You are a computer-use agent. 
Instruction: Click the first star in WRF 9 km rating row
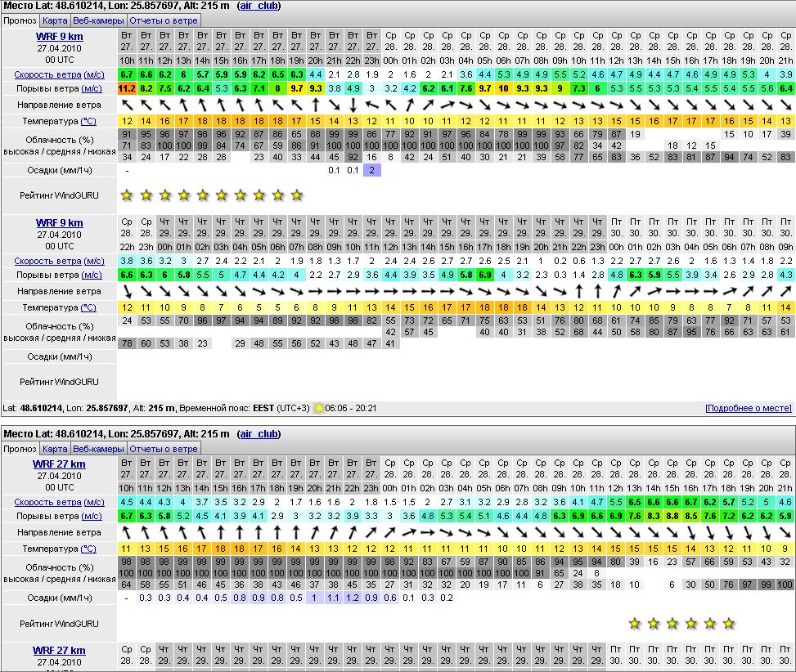[127, 195]
